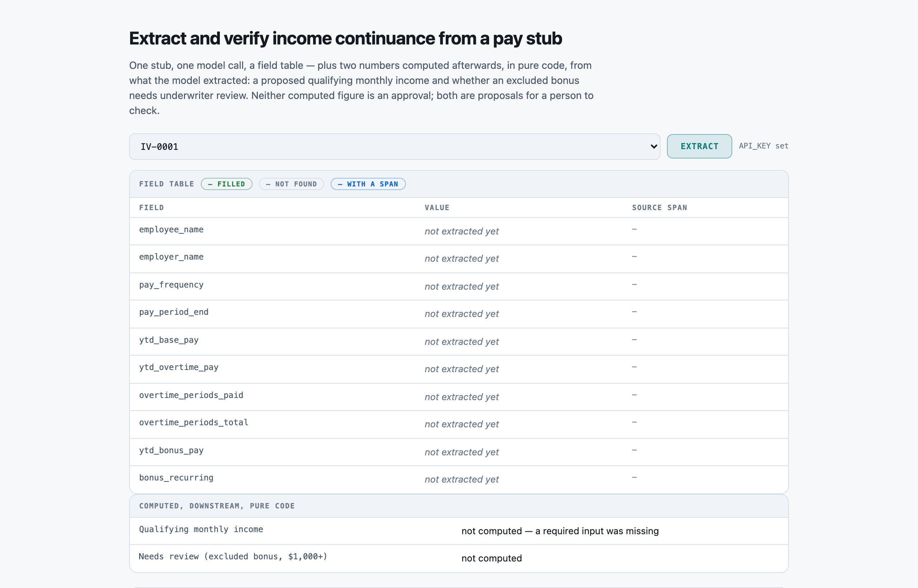Toggle the NOT FOUND filter pill
Viewport: 918px width, 588px height.
pyautogui.click(x=292, y=184)
